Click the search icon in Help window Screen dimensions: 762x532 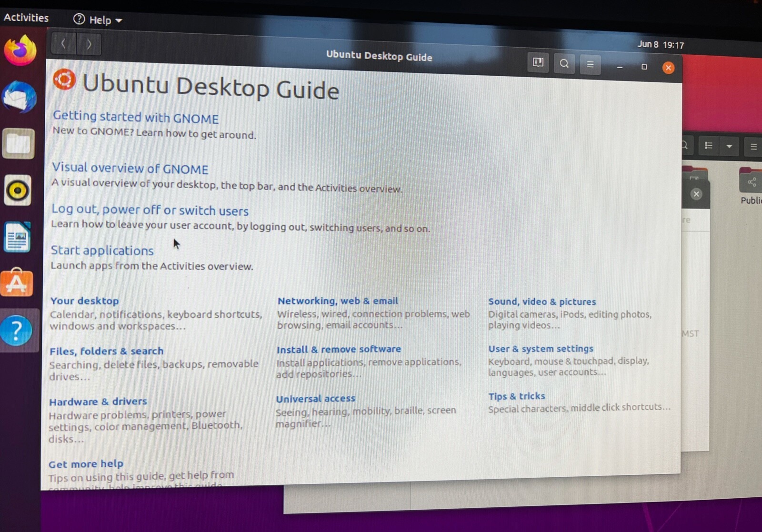(x=564, y=63)
